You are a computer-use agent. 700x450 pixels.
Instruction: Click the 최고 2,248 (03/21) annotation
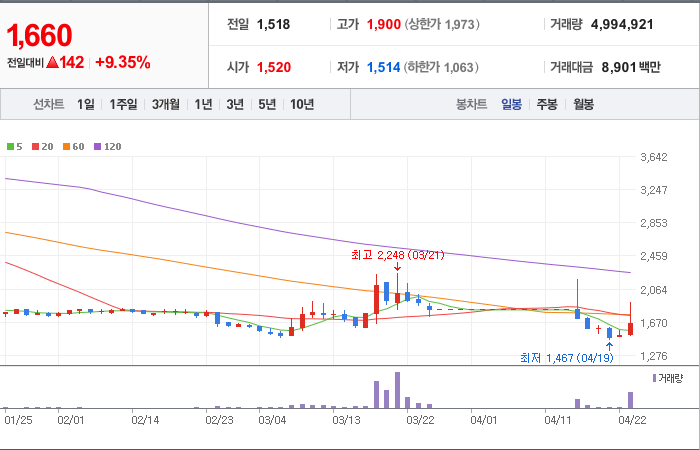click(398, 255)
